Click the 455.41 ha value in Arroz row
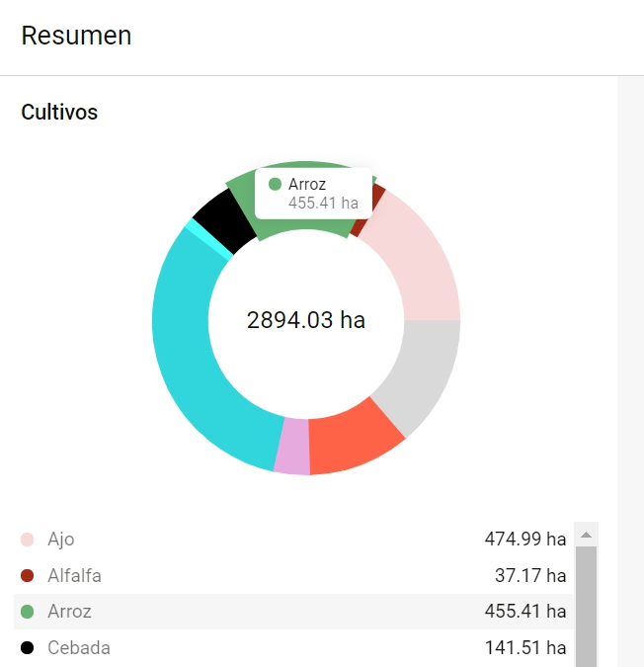Image resolution: width=644 pixels, height=667 pixels. coord(524,612)
